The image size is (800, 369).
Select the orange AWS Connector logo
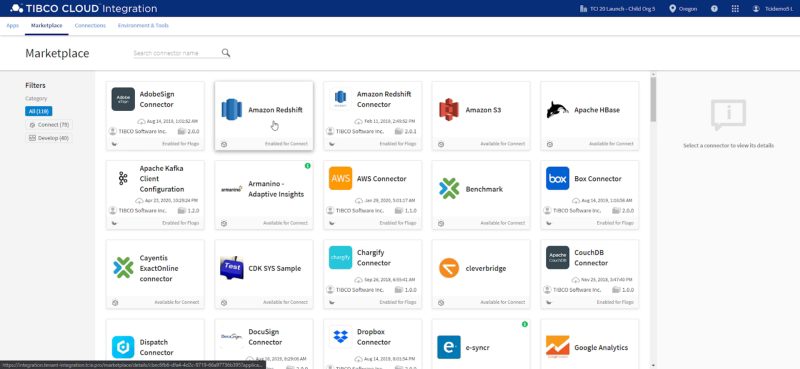tap(340, 178)
